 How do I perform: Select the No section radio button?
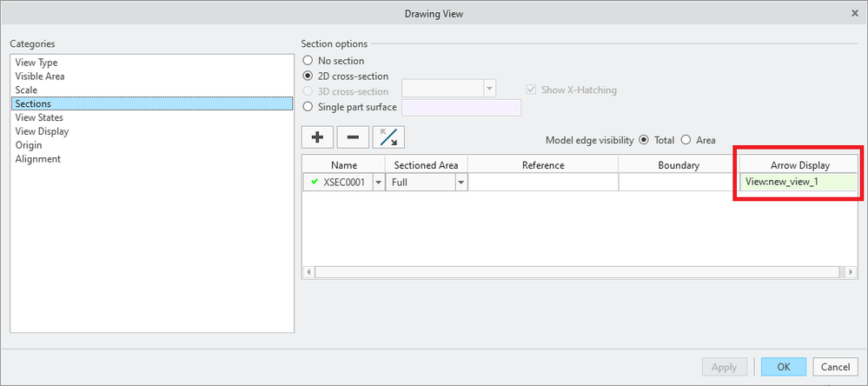click(x=307, y=61)
